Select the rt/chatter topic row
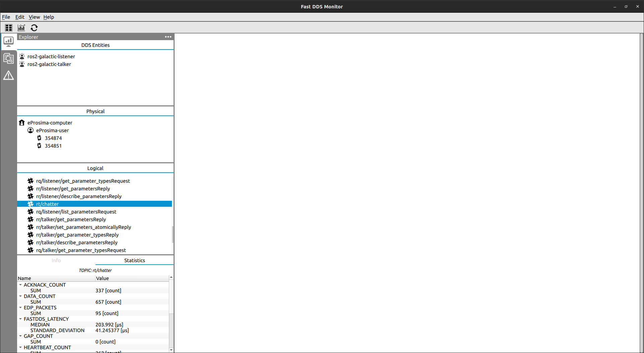The image size is (644, 353). tap(94, 204)
